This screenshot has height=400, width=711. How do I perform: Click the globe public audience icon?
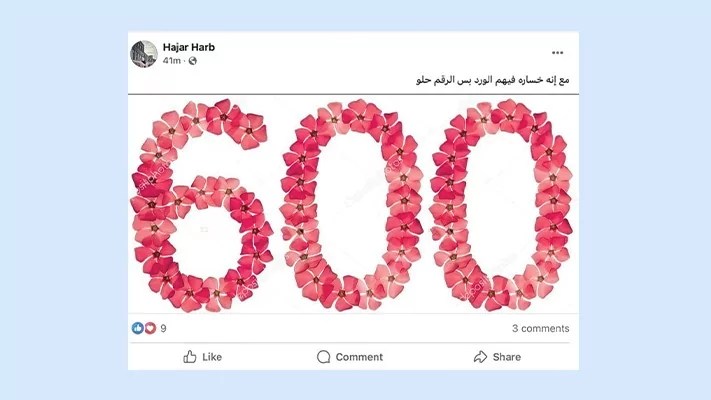[193, 61]
